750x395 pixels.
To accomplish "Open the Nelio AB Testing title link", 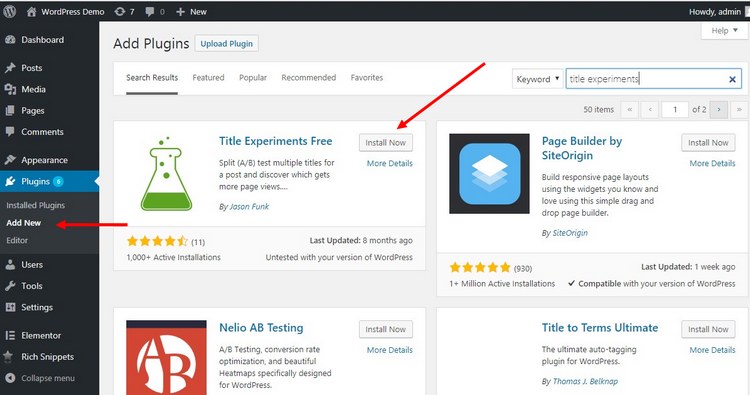I will pyautogui.click(x=261, y=328).
